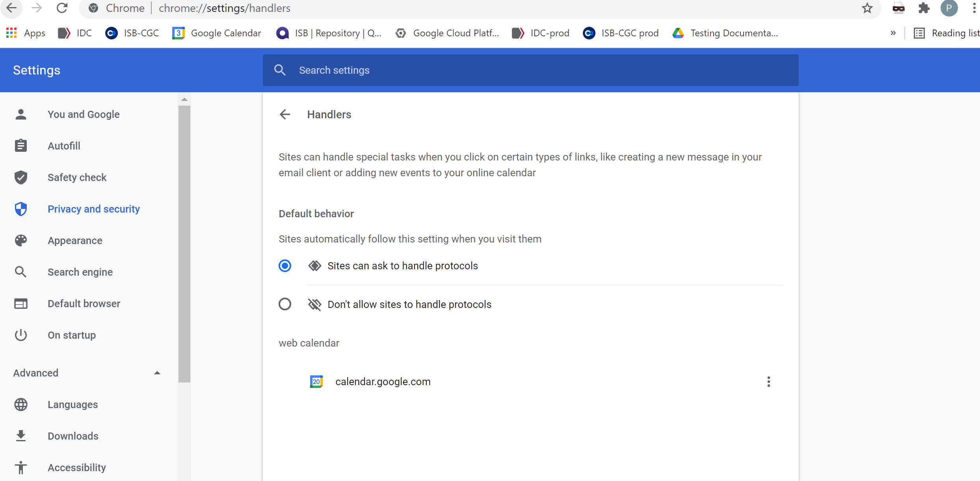Go to Appearance settings

[75, 240]
